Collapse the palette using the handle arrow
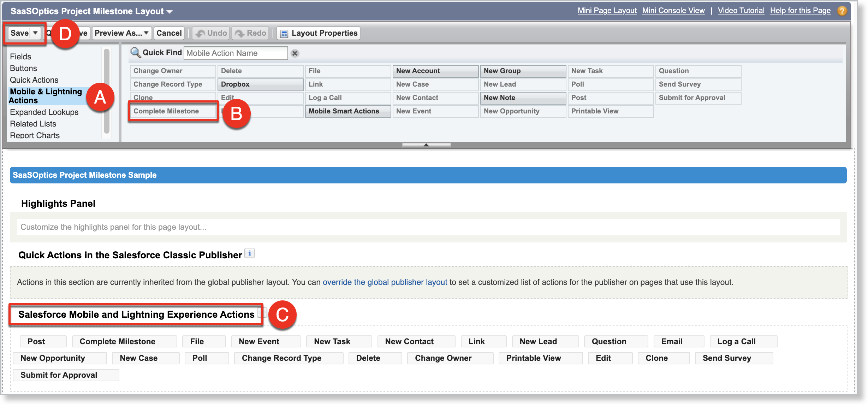This screenshot has width=868, height=405. 426,145
